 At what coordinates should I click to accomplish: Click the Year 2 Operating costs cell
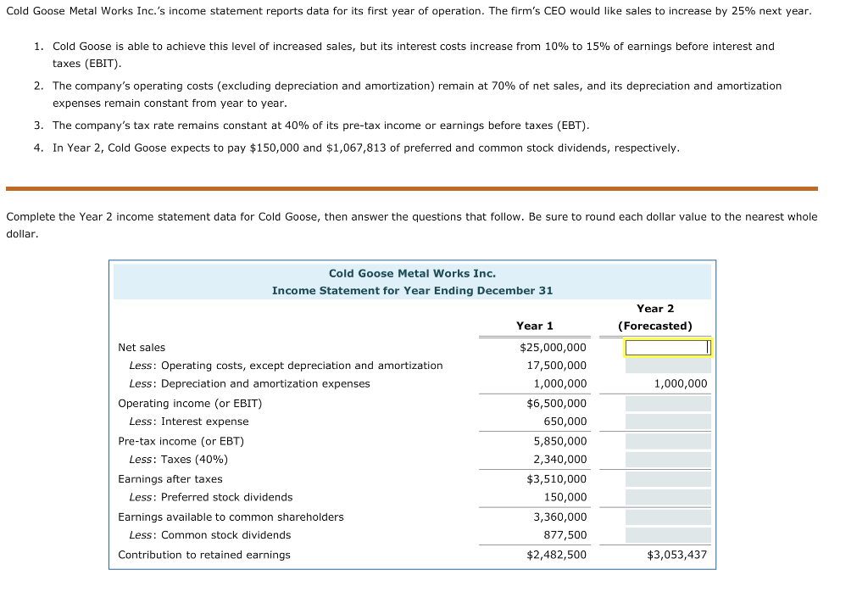(667, 366)
